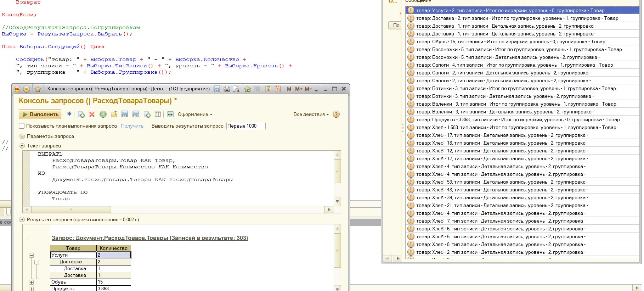
Task: Expand the Обувь row group
Action: [31, 282]
